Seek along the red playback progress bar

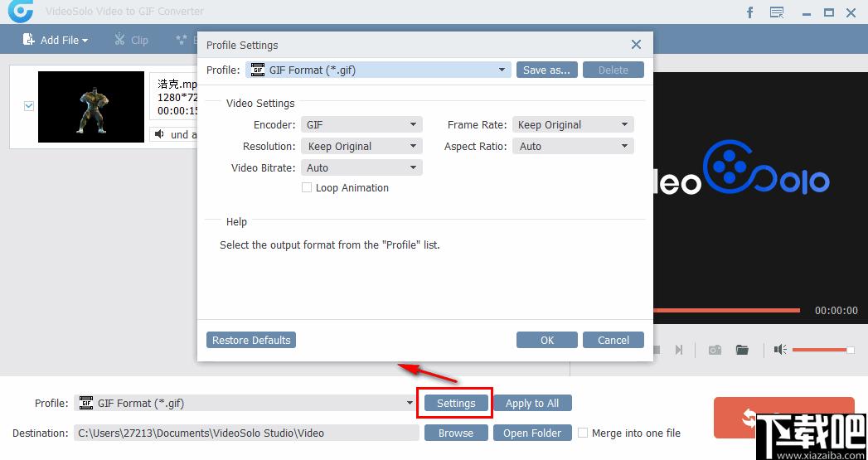tap(727, 311)
